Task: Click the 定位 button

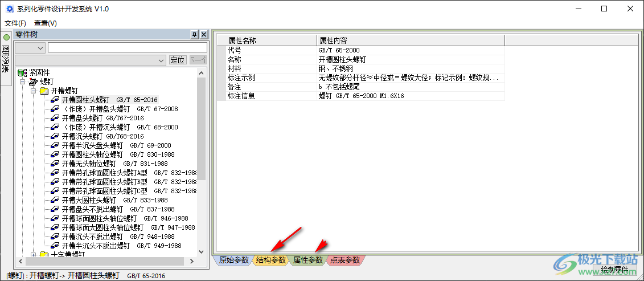Action: point(178,60)
